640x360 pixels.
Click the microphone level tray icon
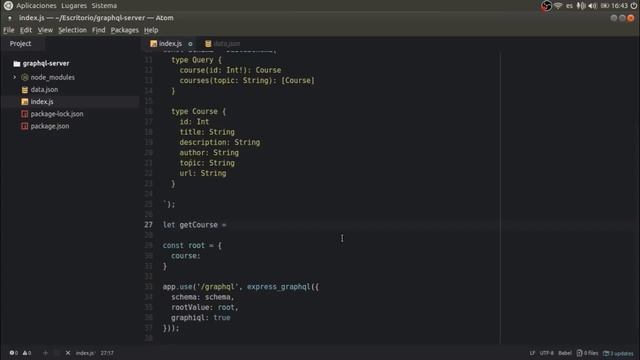[581, 6]
